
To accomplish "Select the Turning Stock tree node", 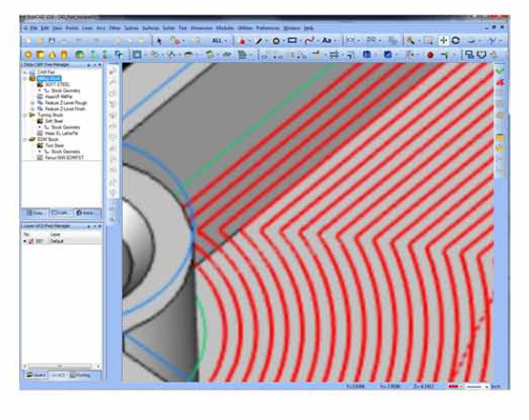I will click(50, 115).
